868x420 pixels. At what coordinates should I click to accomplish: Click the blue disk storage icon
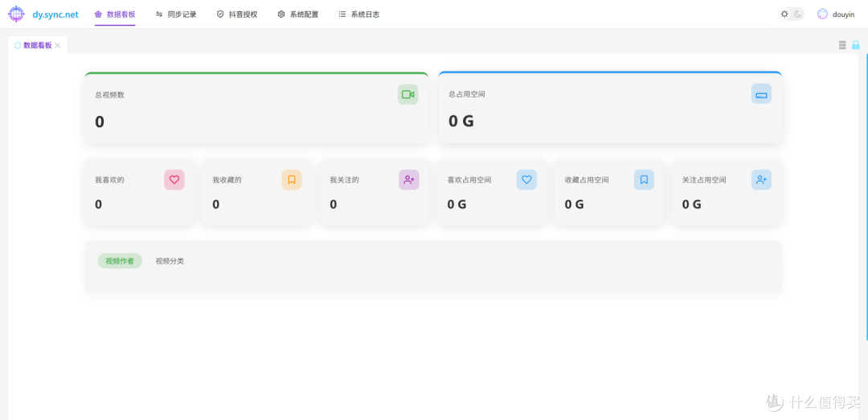pyautogui.click(x=761, y=94)
